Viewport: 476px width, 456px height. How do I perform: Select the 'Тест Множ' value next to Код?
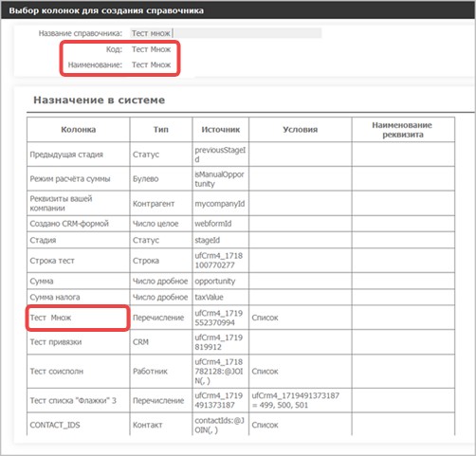pos(151,49)
